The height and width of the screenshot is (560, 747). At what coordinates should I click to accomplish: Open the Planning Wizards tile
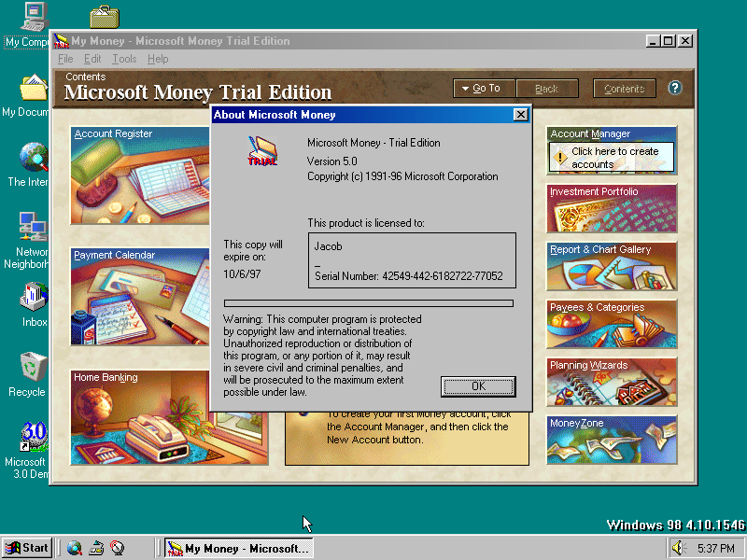[612, 383]
